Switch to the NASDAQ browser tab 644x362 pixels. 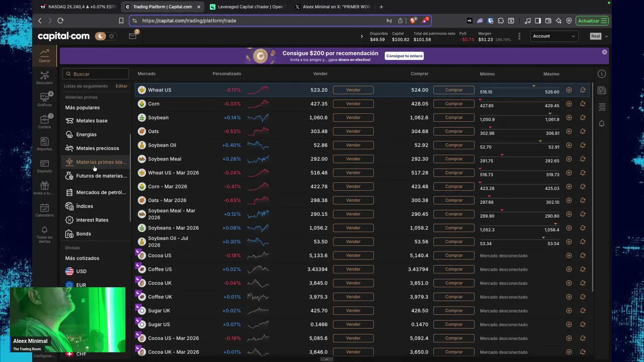point(78,7)
